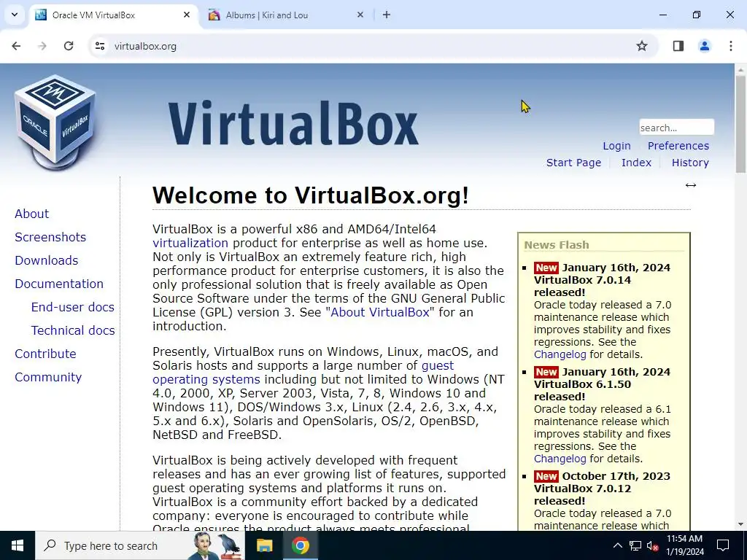
Task: Open a new tab with plus button
Action: tap(387, 15)
